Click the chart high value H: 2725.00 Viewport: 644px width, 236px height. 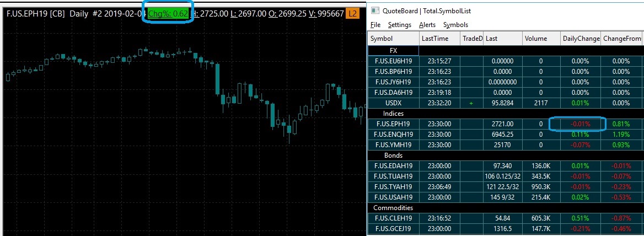pos(210,14)
